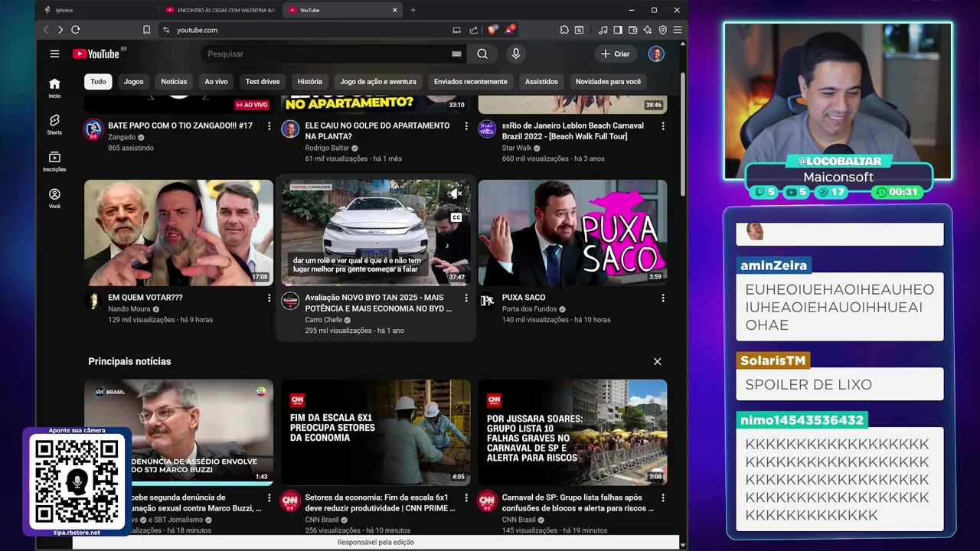Open Leo AI sparkle icon in toolbar

[x=648, y=30]
